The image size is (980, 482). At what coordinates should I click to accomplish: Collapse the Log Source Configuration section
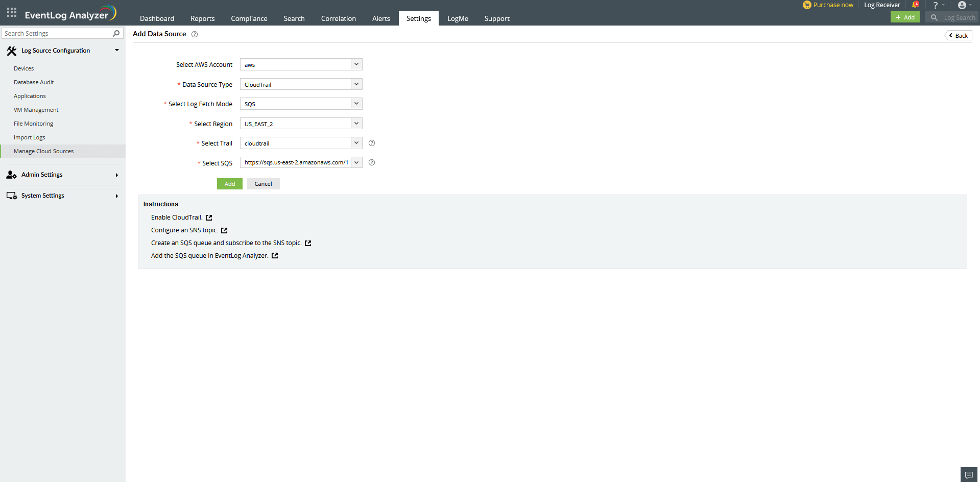tap(116, 50)
